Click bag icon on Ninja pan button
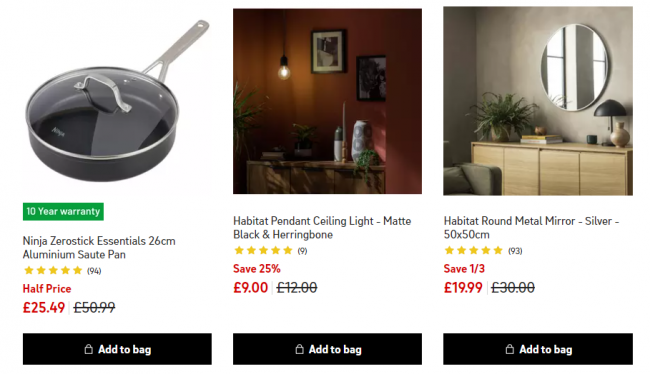 89,349
